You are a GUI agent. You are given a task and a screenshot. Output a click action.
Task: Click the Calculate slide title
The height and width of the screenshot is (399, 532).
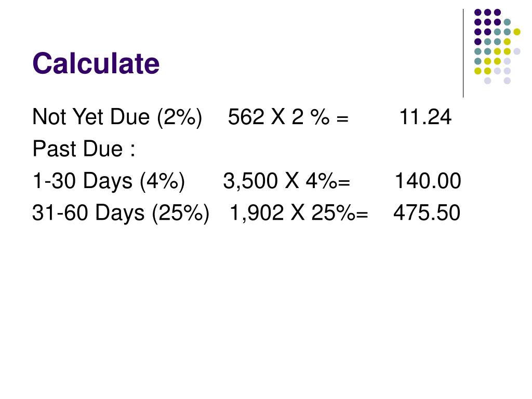point(96,63)
